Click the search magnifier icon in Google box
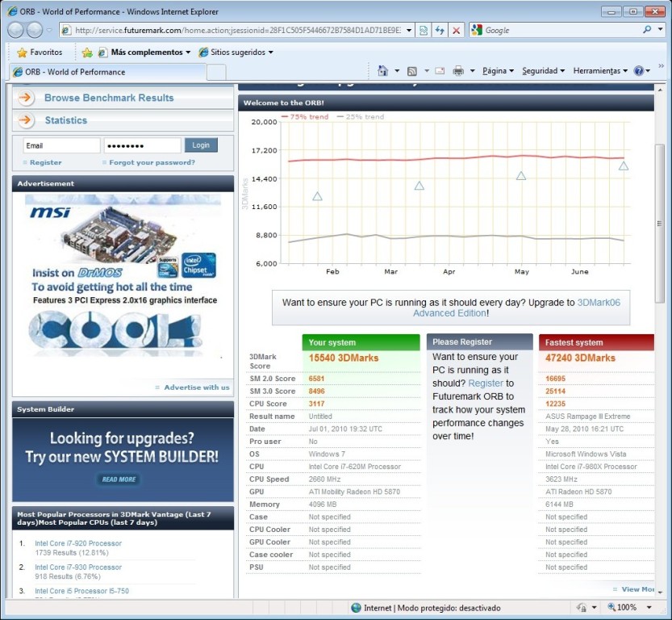This screenshot has width=672, height=620. point(647,30)
